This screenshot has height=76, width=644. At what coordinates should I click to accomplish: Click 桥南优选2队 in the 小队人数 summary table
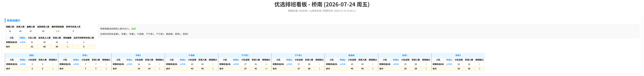click(12, 42)
